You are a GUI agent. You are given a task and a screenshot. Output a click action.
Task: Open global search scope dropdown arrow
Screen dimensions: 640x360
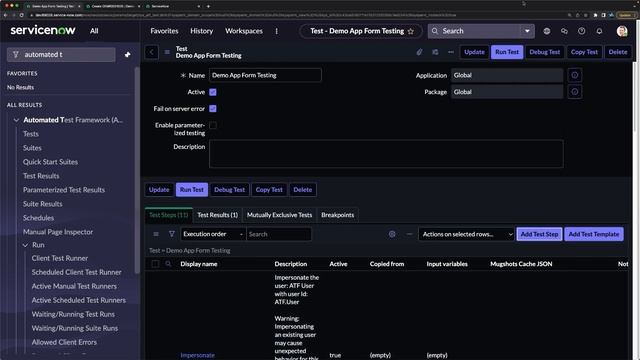point(527,31)
